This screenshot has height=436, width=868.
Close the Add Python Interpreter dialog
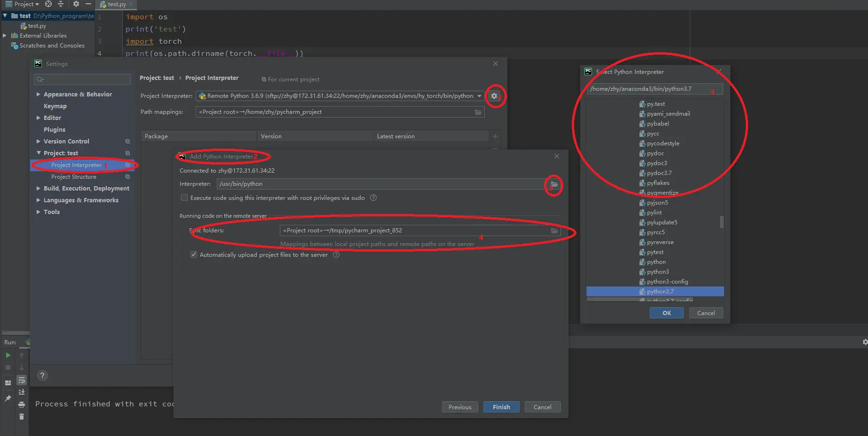(x=557, y=156)
